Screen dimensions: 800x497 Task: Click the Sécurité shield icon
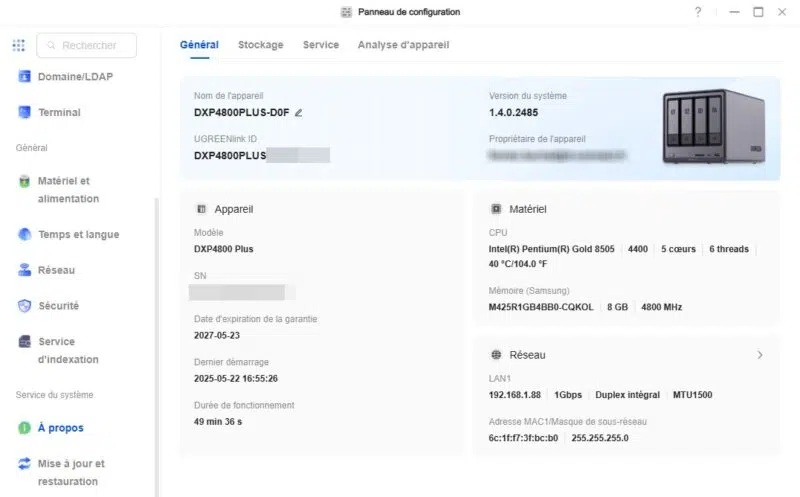(24, 306)
